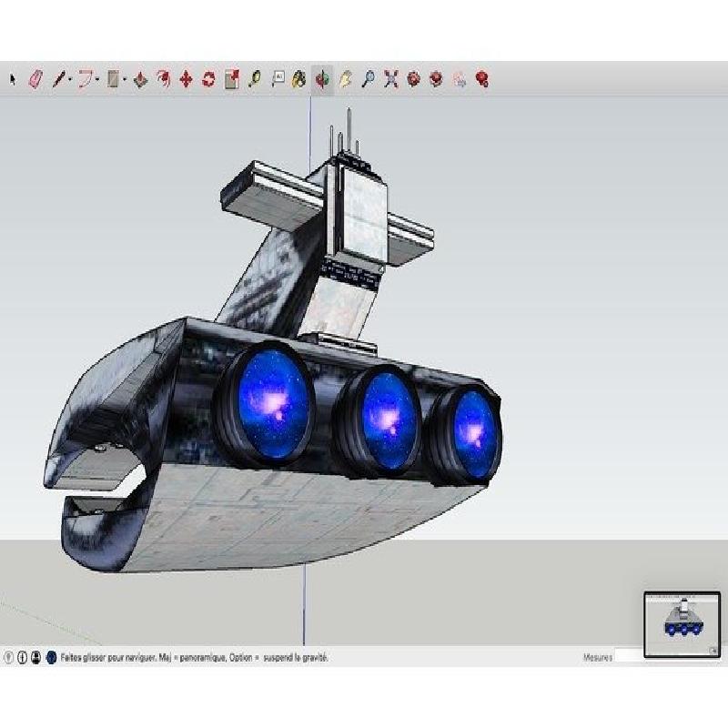728x728 pixels.
Task: Click the highlighted Orbit tool
Action: (x=322, y=79)
